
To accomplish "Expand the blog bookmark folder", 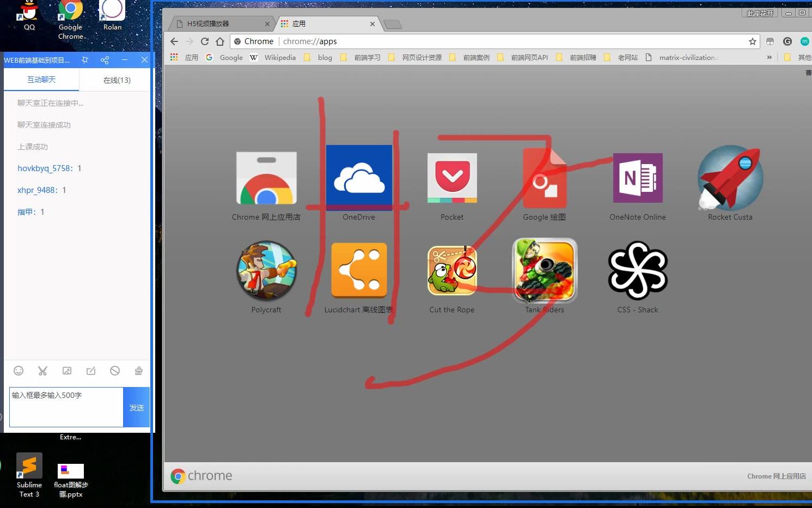I will [x=318, y=57].
